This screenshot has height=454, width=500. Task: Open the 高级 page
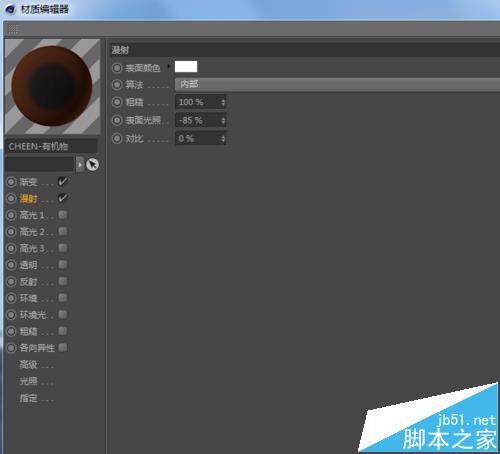pyautogui.click(x=29, y=364)
